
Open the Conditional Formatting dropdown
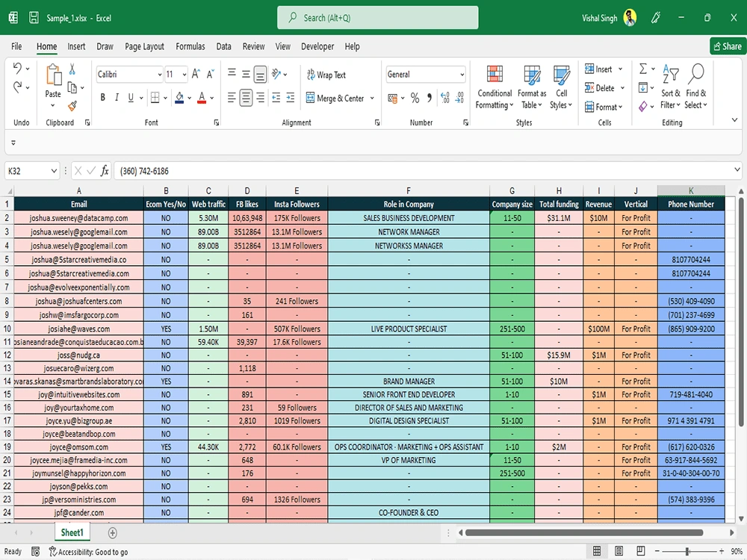495,87
